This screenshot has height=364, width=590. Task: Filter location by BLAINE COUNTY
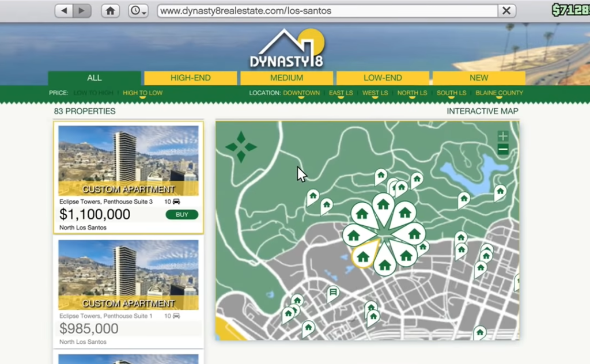coord(500,93)
